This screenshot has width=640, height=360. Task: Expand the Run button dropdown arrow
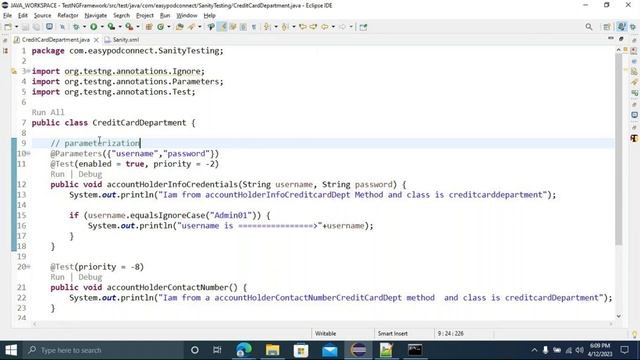[x=102, y=27]
